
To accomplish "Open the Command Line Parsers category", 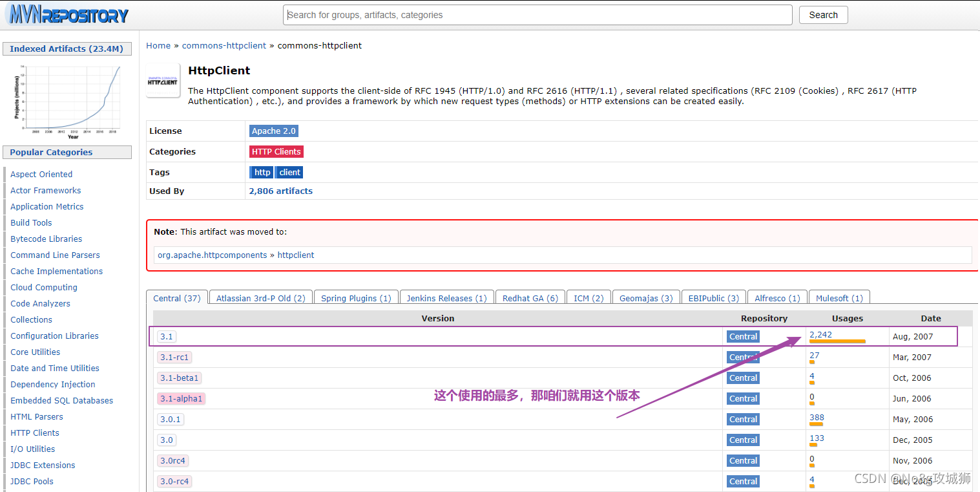I will [x=55, y=255].
